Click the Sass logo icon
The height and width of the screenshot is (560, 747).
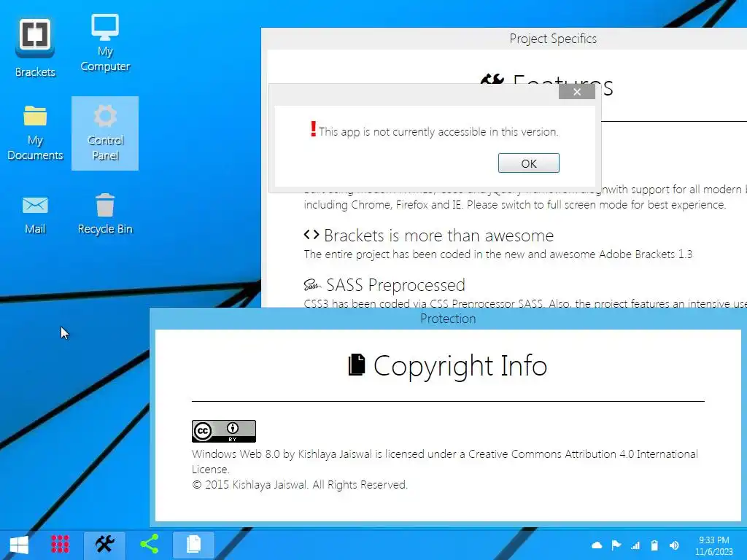point(312,285)
